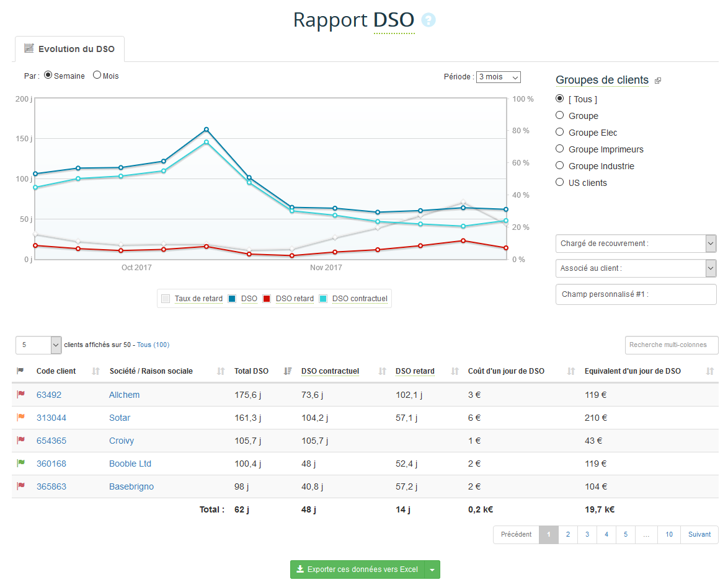
Task: Click the flag column header icon
Action: [x=20, y=371]
